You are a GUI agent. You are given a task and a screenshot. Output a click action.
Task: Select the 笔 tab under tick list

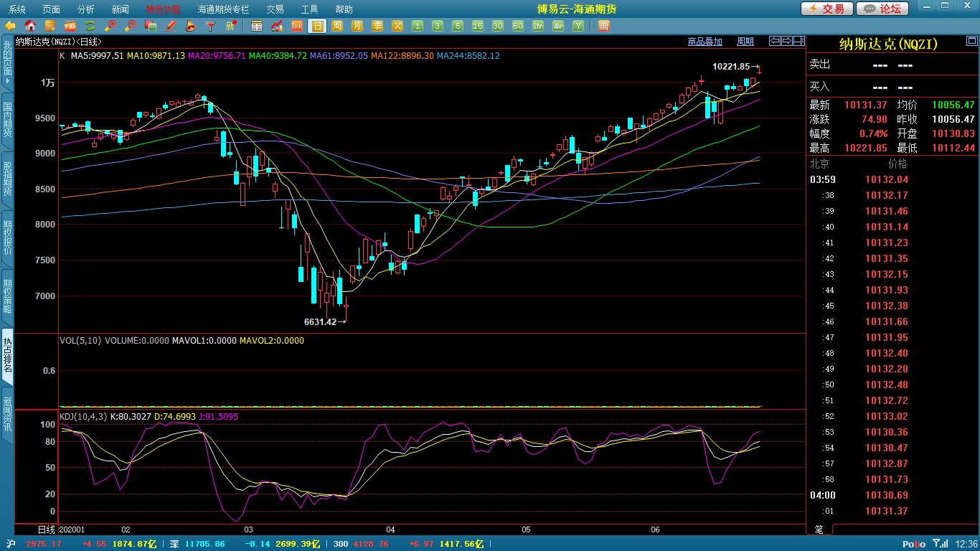pos(819,529)
